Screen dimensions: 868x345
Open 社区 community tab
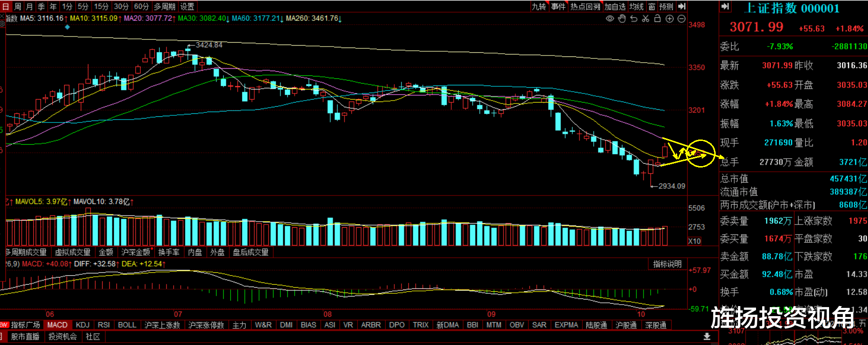point(93,336)
